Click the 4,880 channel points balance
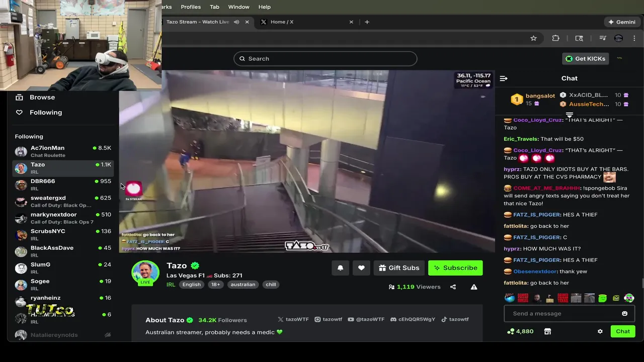Screen dimensions: 644x362 [520, 331]
